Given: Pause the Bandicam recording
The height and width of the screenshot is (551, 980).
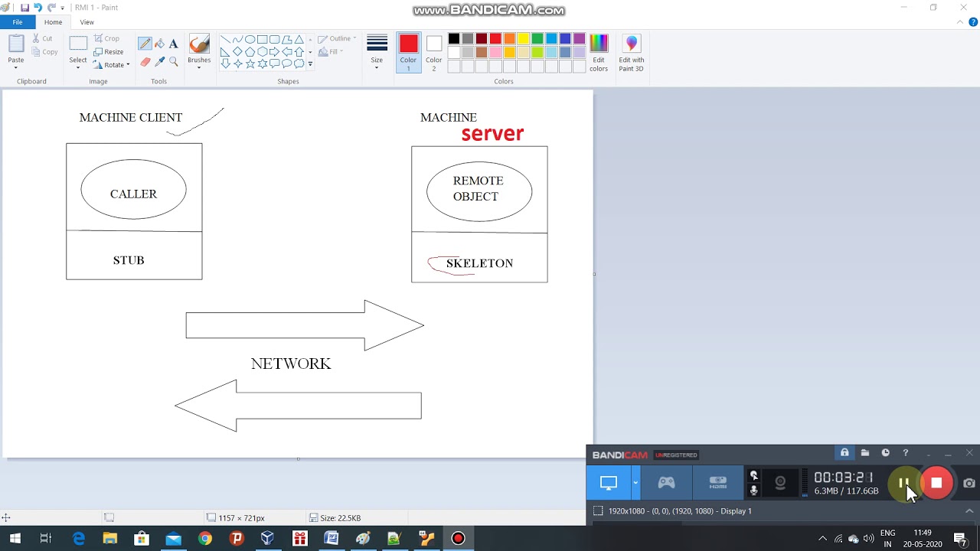Looking at the screenshot, I should point(903,483).
